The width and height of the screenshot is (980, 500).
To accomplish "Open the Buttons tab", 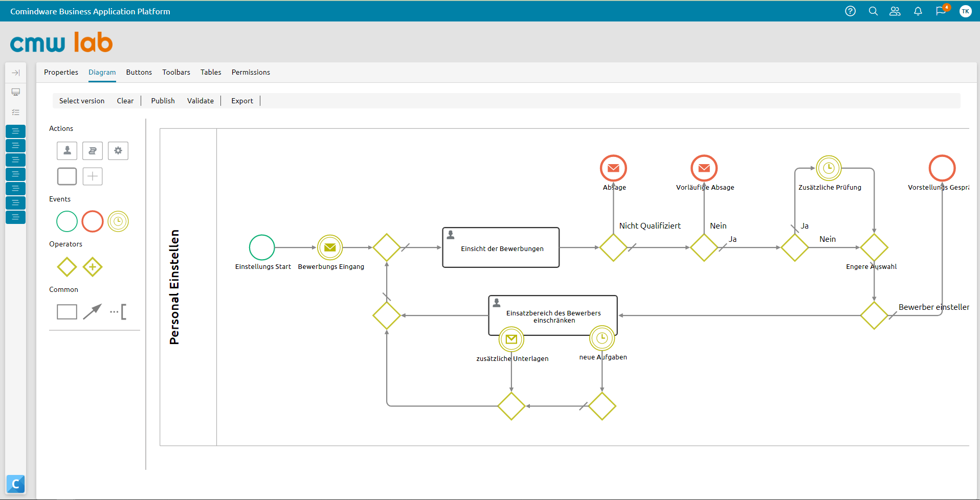I will coord(139,72).
